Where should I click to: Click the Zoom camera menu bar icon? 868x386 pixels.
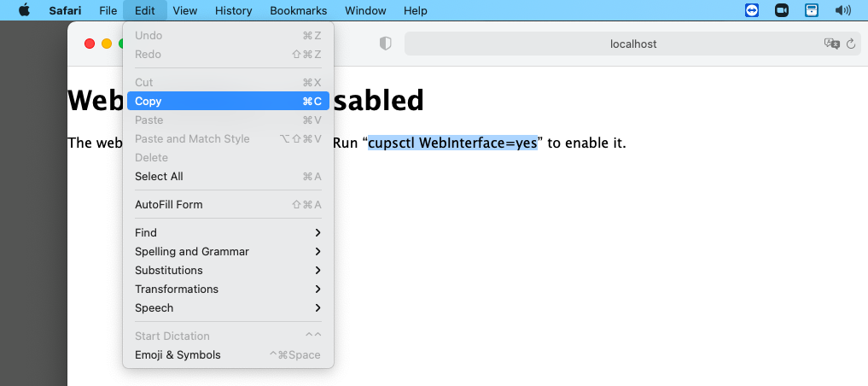pyautogui.click(x=781, y=10)
